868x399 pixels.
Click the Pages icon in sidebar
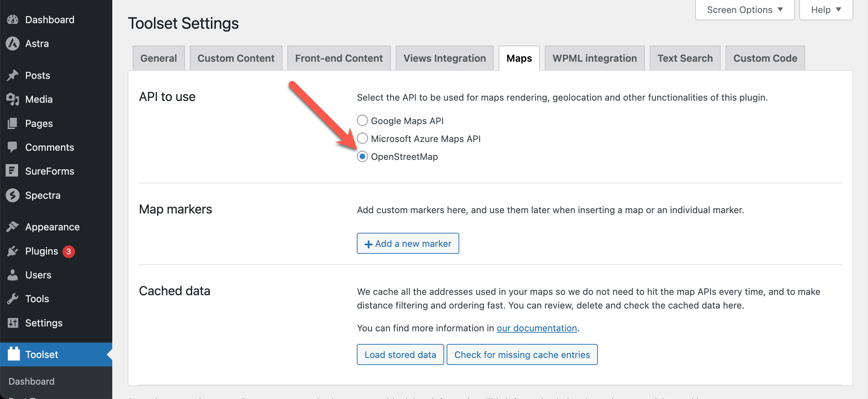(x=13, y=123)
